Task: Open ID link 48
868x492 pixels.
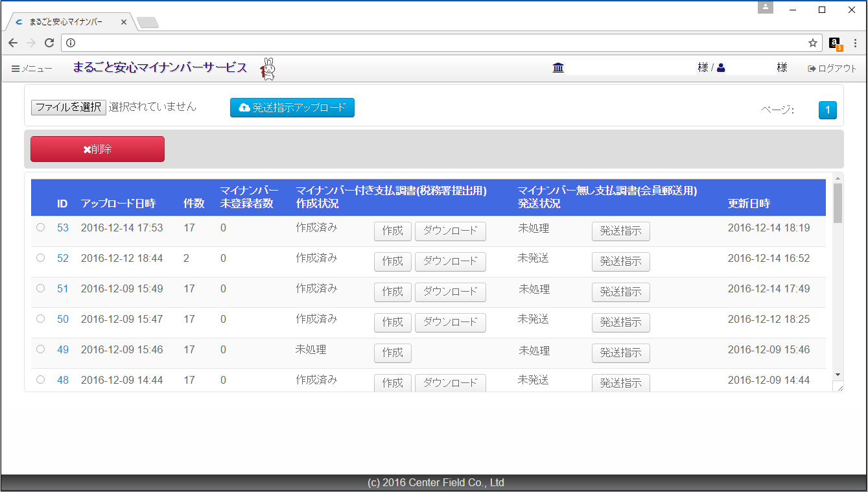Action: click(x=63, y=380)
